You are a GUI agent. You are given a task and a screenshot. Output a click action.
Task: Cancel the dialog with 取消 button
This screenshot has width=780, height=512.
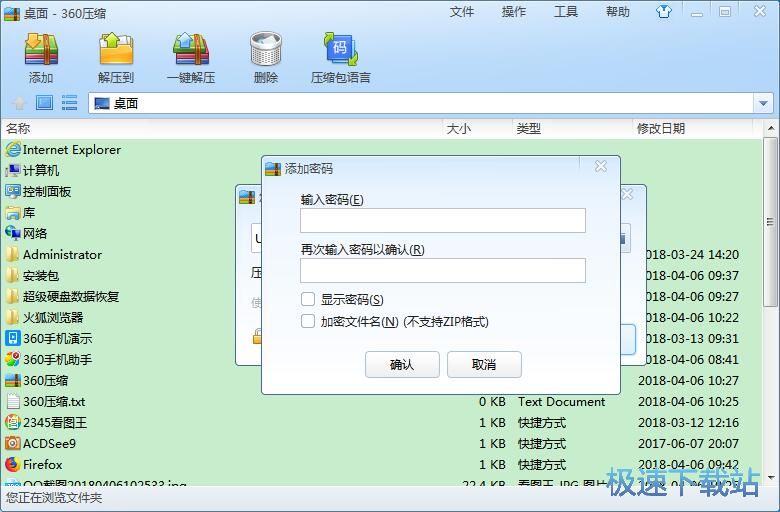(484, 364)
